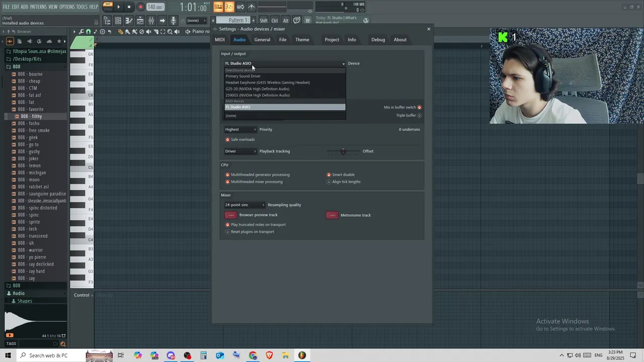This screenshot has width=644, height=362.
Task: Open the PATTERNS menu
Action: pyautogui.click(x=38, y=7)
